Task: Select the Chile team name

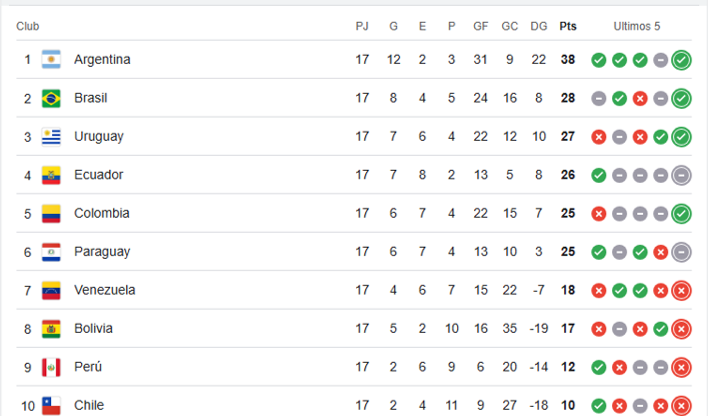Action: (x=89, y=405)
